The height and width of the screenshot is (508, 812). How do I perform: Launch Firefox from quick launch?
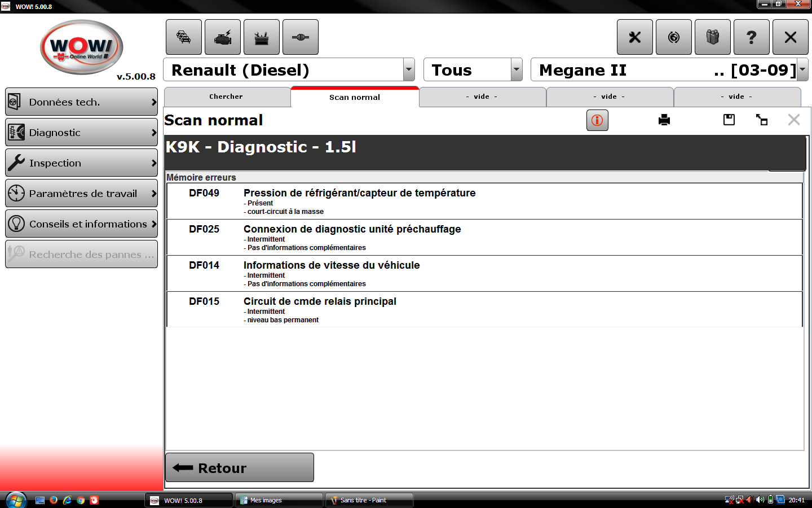[54, 500]
